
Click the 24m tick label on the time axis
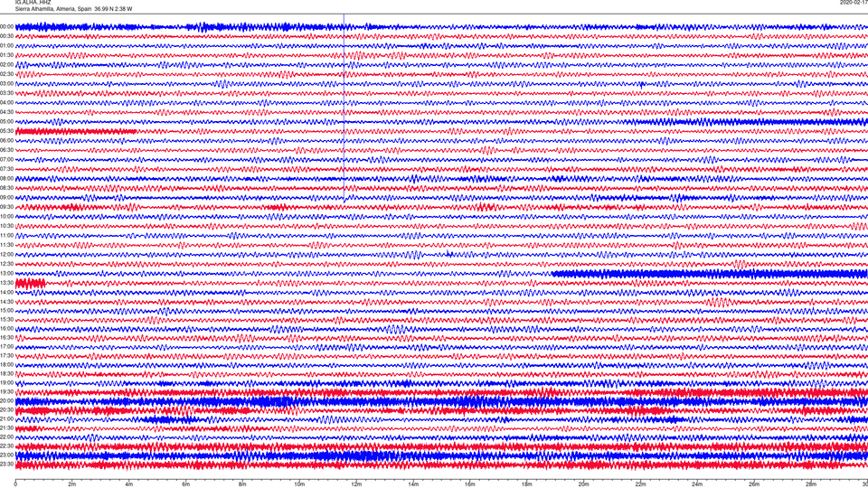click(x=697, y=484)
